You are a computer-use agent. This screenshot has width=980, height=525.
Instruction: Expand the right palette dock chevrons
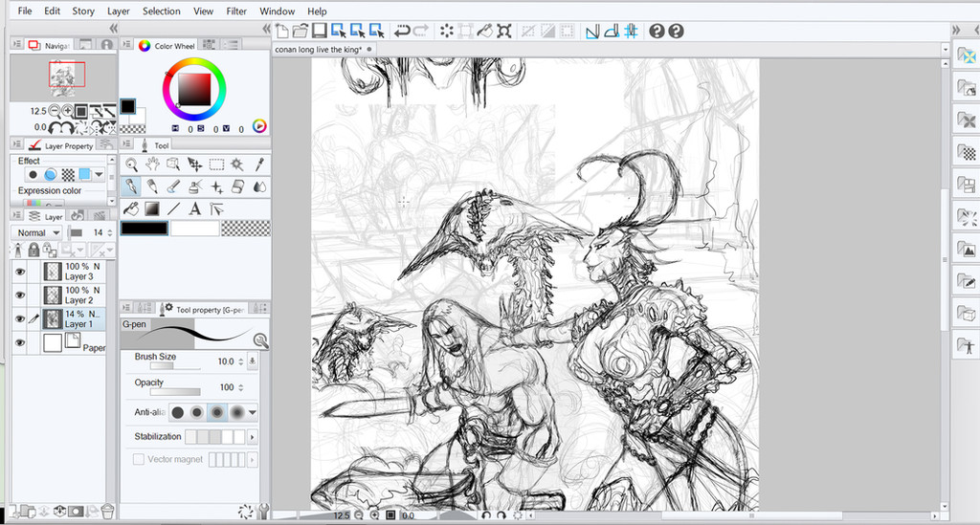pyautogui.click(x=956, y=30)
